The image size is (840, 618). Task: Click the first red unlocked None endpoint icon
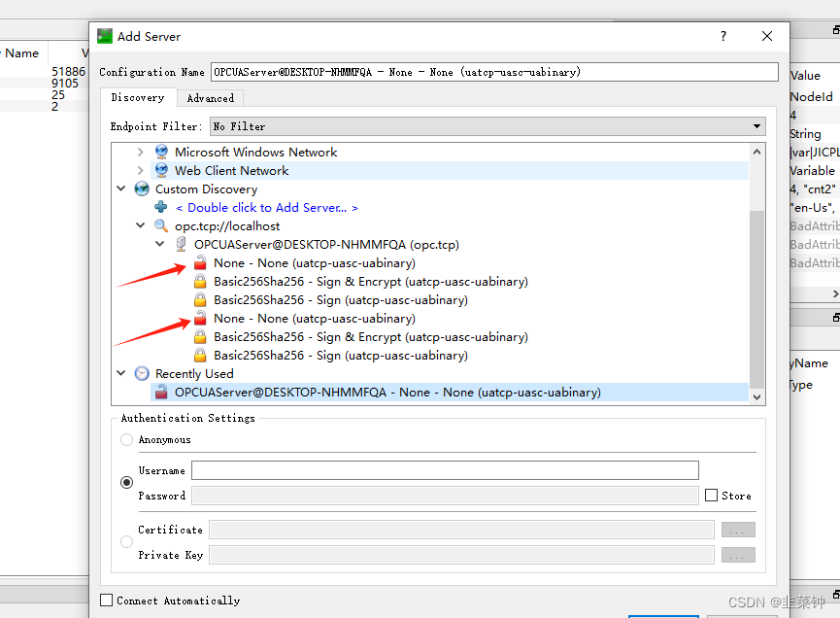pos(200,262)
